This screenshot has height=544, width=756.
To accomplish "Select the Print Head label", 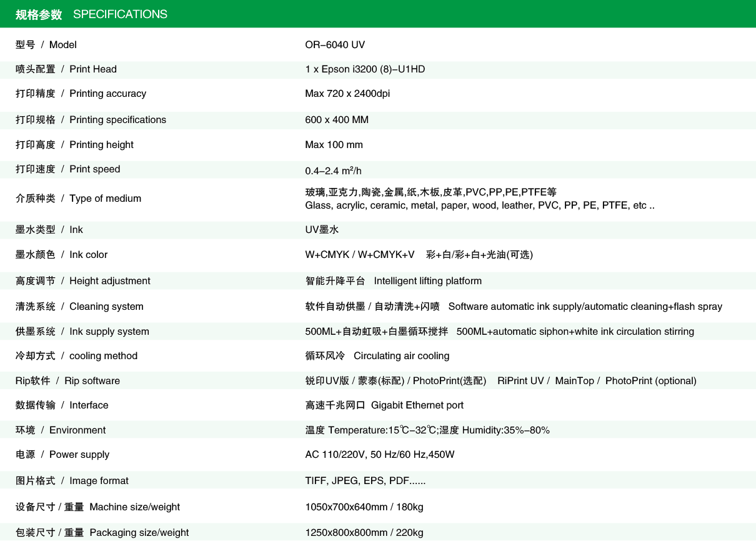I will click(x=66, y=69).
